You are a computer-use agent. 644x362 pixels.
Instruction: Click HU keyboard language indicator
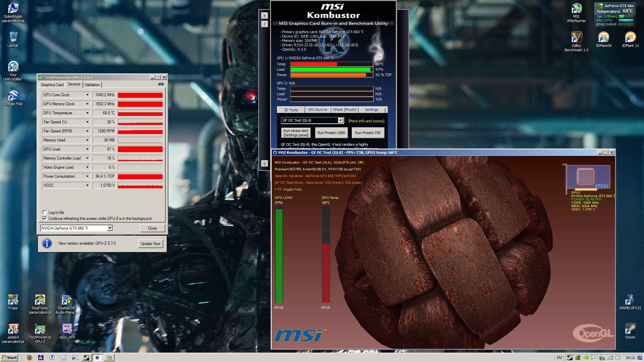(x=559, y=358)
